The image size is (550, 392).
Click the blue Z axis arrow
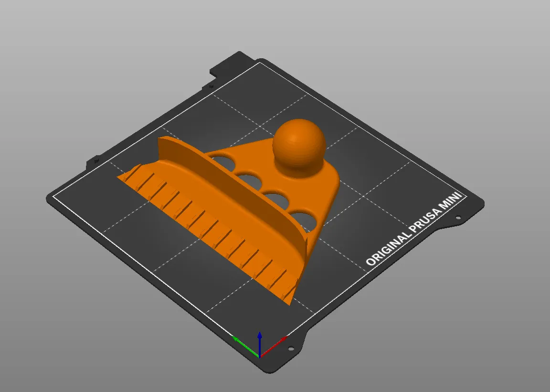point(259,343)
